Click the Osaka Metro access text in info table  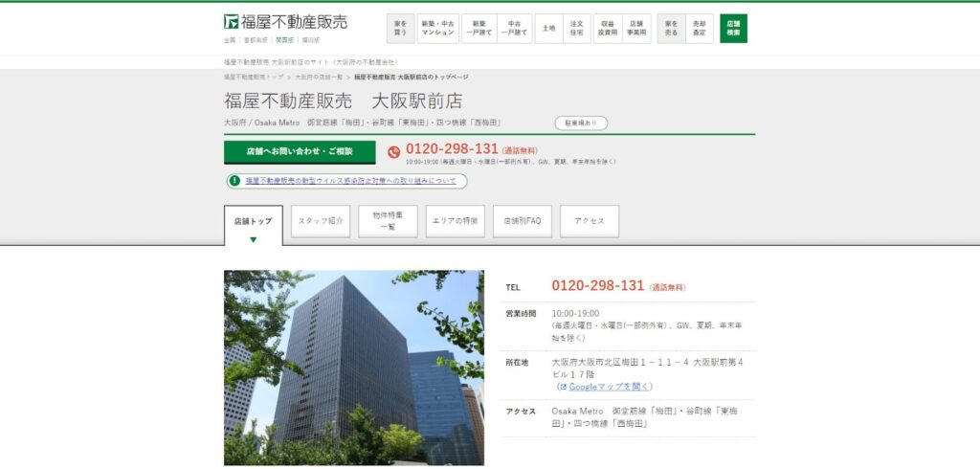[644, 417]
